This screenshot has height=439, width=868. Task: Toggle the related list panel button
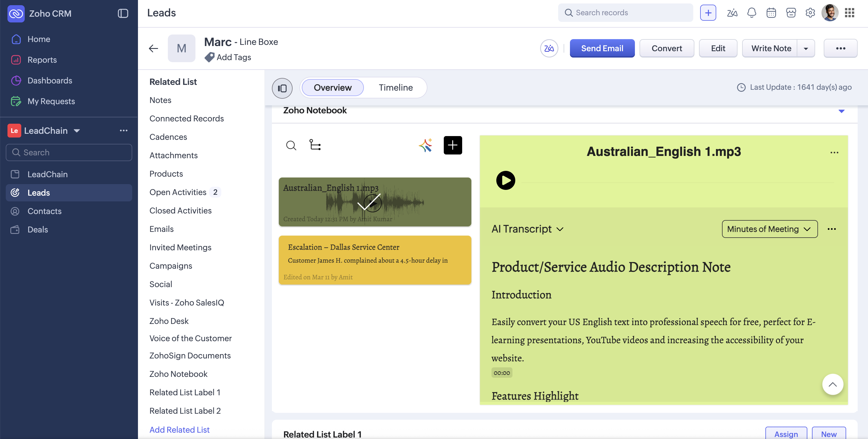click(x=282, y=88)
